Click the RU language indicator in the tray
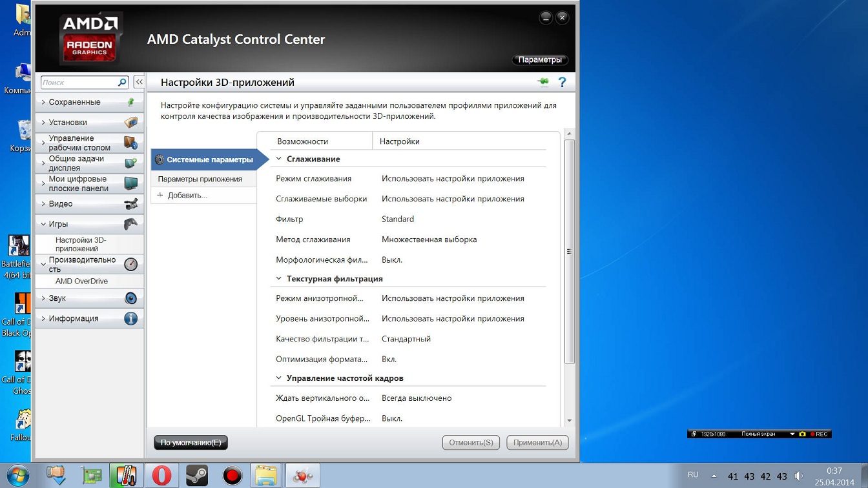868x488 pixels. (x=693, y=474)
